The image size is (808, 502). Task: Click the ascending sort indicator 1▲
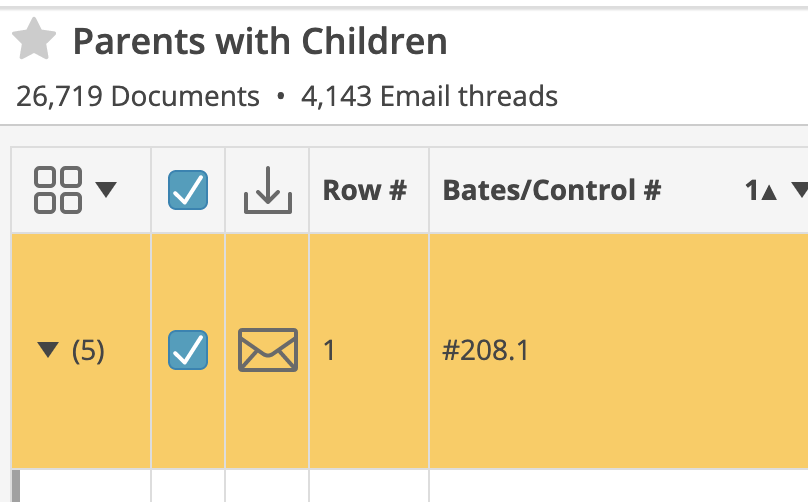point(761,191)
